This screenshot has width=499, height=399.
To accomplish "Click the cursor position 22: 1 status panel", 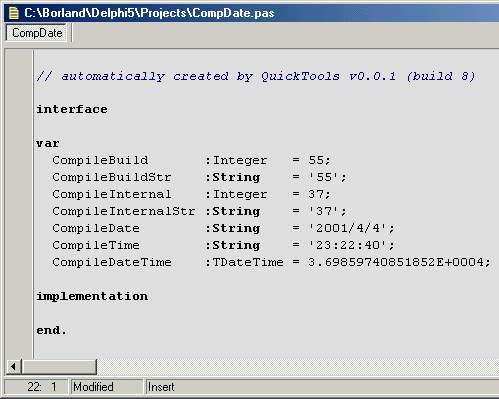I will click(x=37, y=387).
